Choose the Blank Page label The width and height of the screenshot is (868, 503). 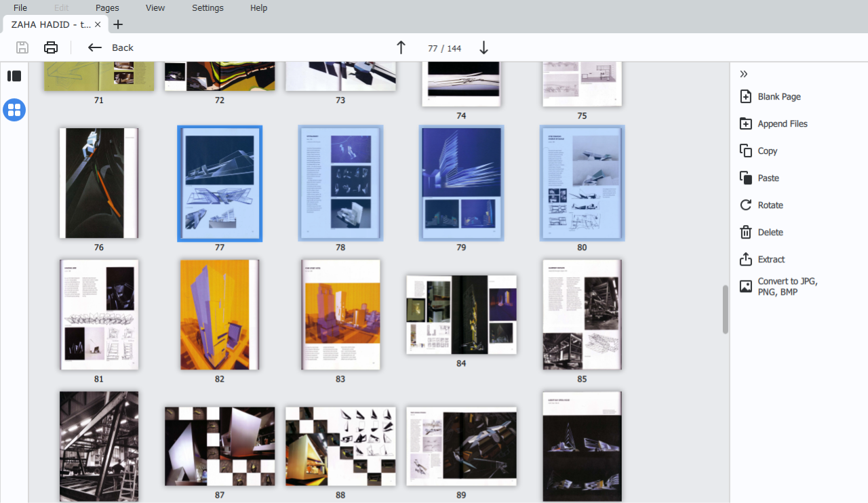coord(779,96)
